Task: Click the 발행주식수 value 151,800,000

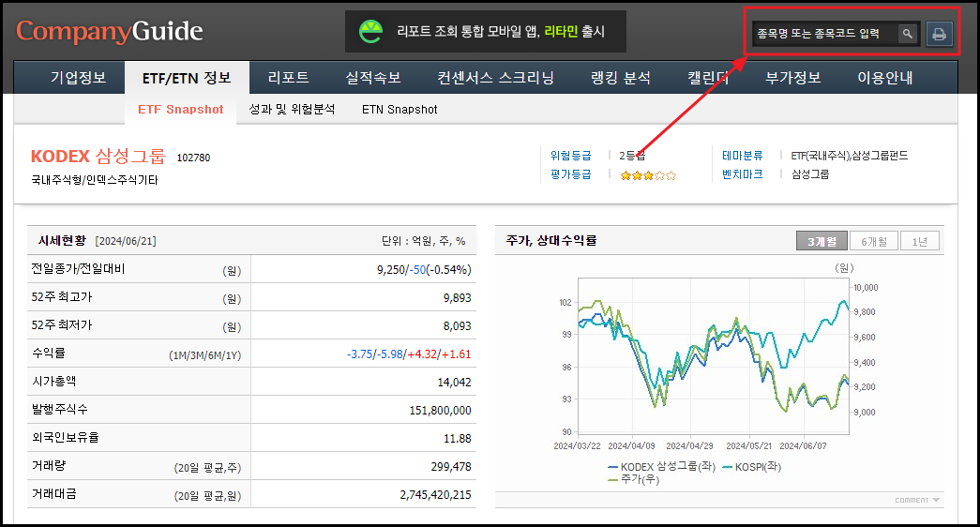Action: point(440,410)
